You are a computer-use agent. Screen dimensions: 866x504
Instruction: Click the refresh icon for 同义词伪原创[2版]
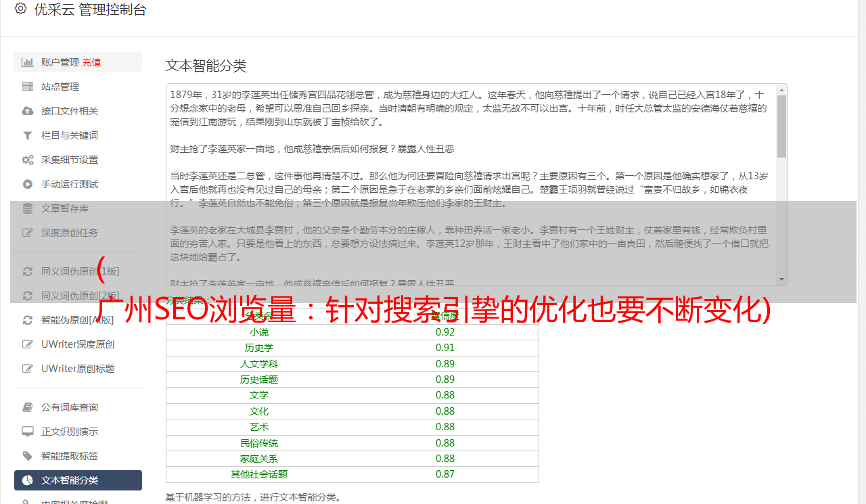click(28, 296)
